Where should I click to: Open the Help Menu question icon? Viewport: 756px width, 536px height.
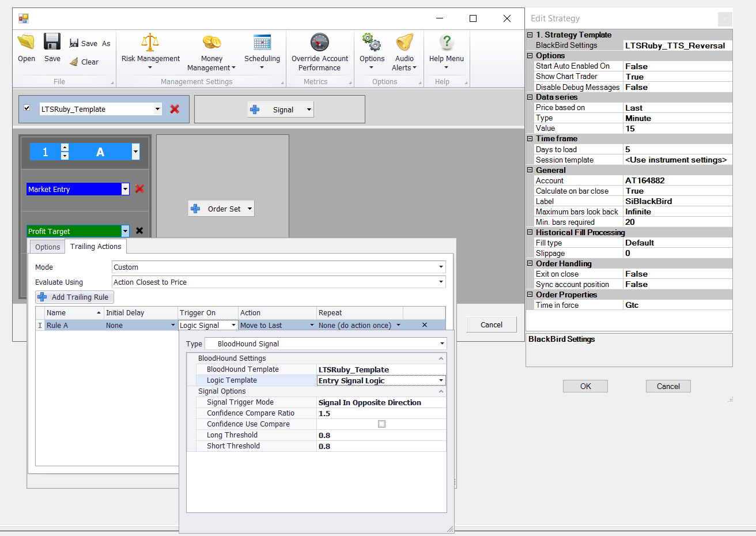(446, 42)
